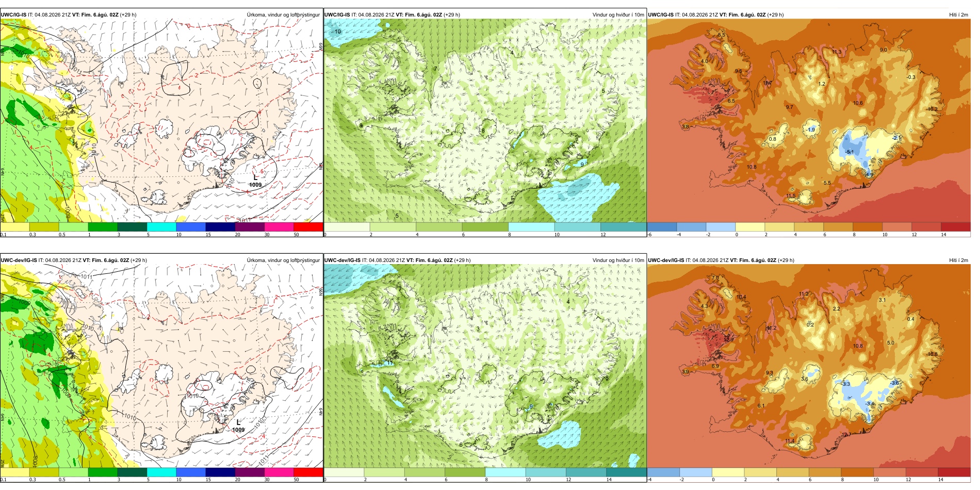Click the light cyan 8 swatch in the UWC/IG-IS wind legend
The image size is (980, 490).
click(531, 226)
